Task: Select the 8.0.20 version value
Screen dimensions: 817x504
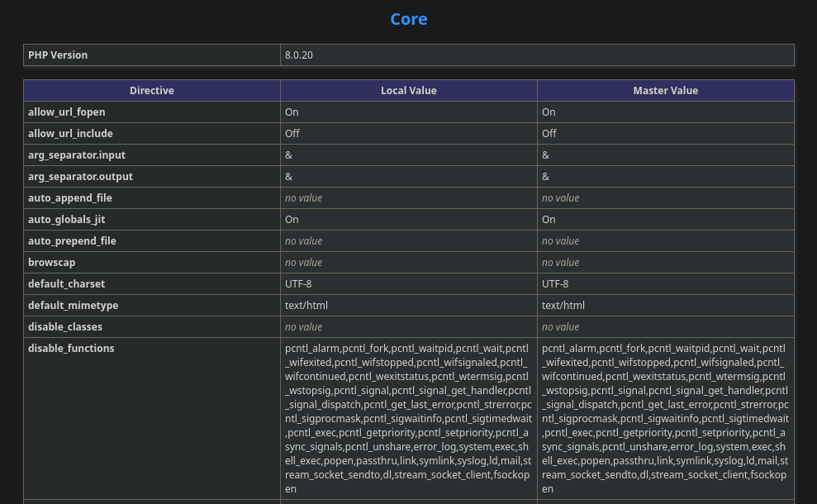Action: (x=299, y=55)
